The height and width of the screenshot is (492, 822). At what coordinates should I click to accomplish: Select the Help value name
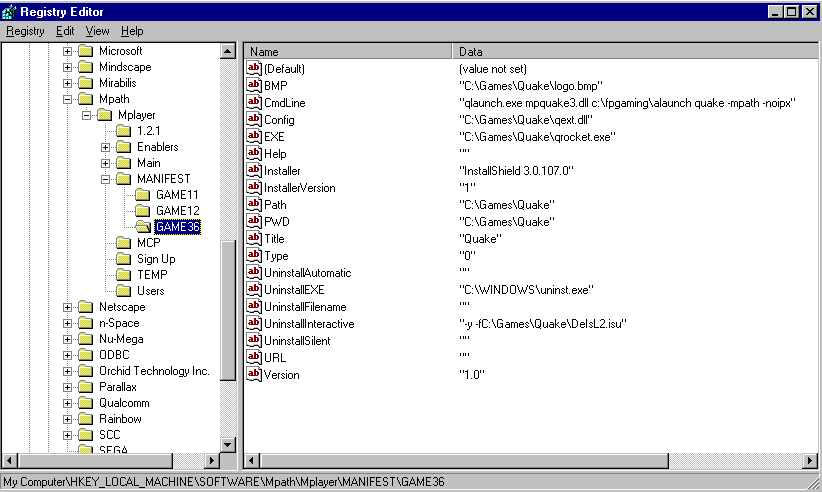tap(275, 154)
